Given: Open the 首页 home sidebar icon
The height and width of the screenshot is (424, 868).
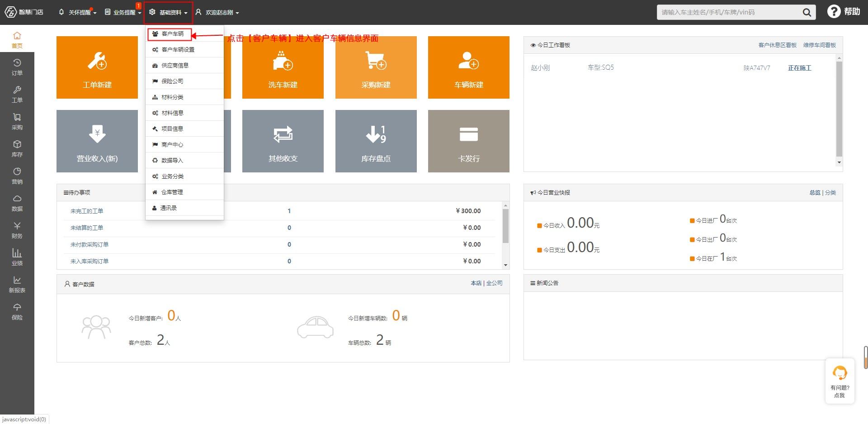Looking at the screenshot, I should tap(17, 40).
